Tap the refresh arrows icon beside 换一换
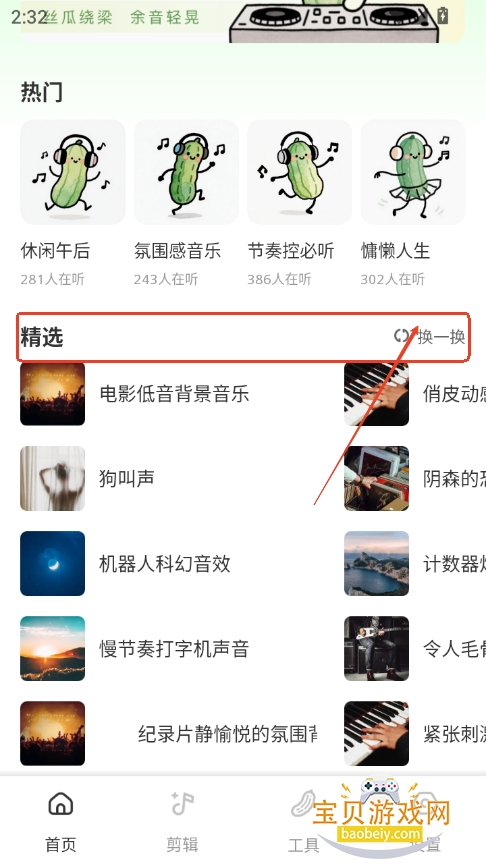 [402, 336]
